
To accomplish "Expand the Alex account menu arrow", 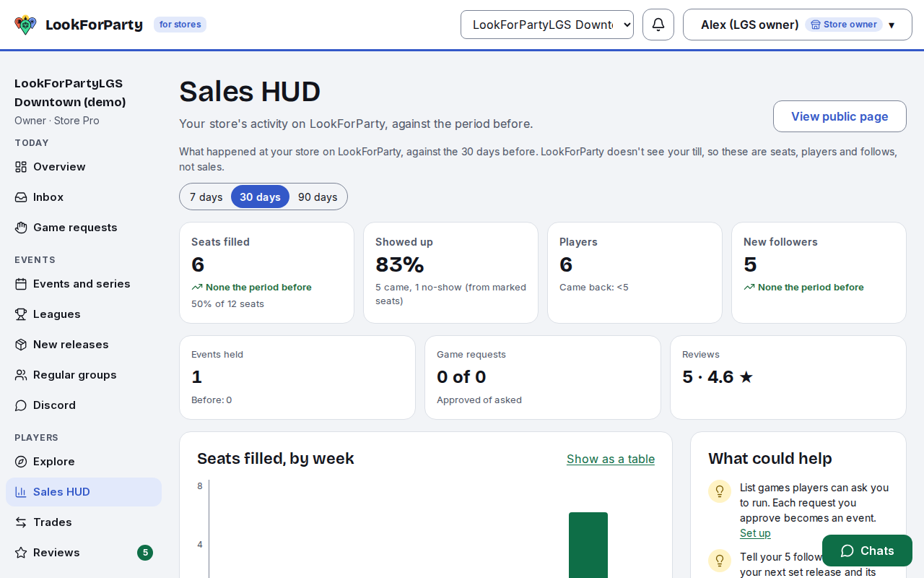I will [x=892, y=25].
